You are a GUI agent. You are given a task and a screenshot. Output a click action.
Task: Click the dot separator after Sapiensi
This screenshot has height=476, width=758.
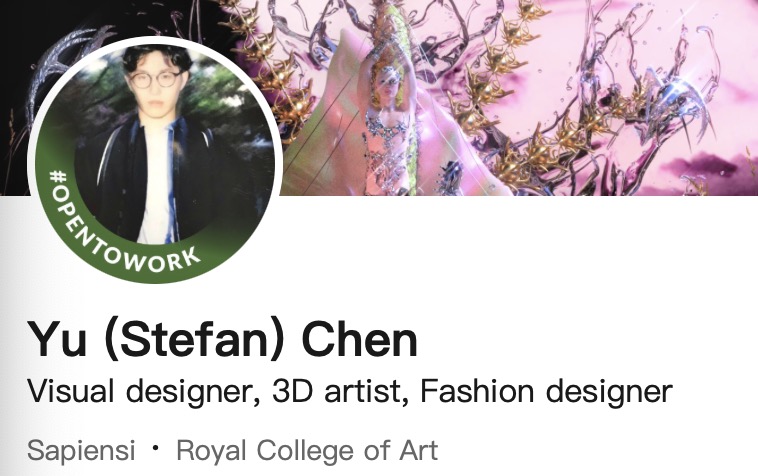tap(155, 448)
